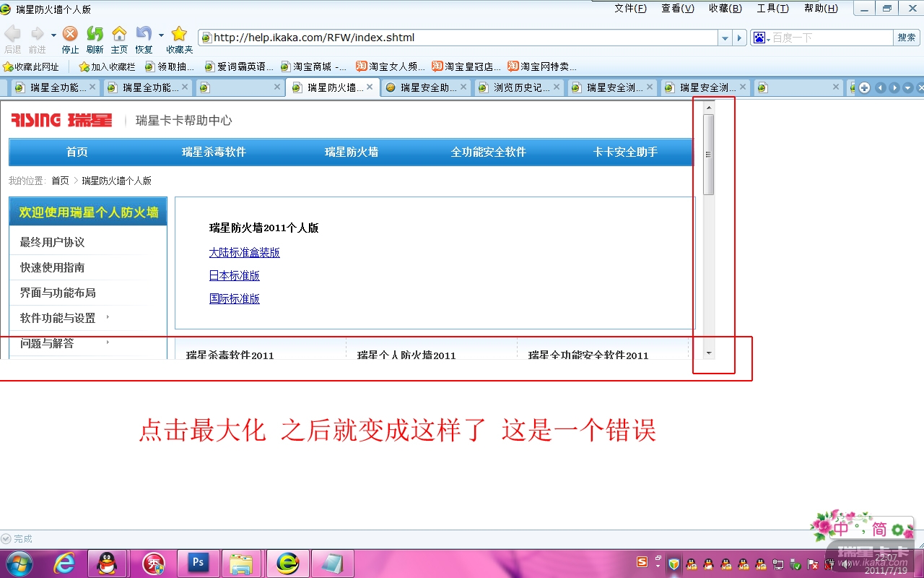This screenshot has width=924, height=578.
Task: Toggle the 简 simplified/traditional mode
Action: coord(879,529)
